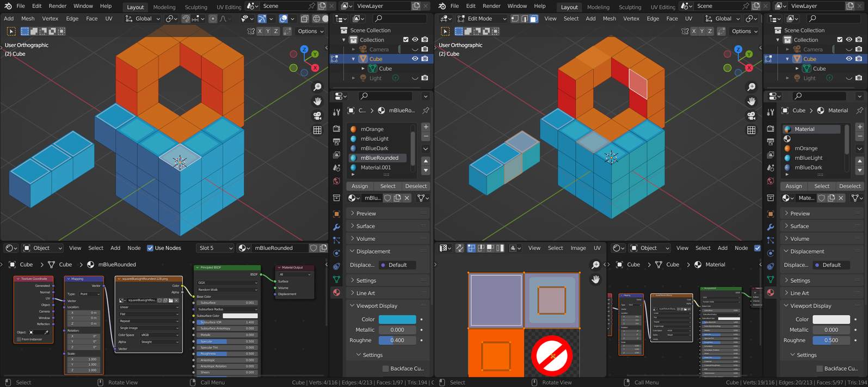Click pan hand icon in right viewport

pos(752,101)
